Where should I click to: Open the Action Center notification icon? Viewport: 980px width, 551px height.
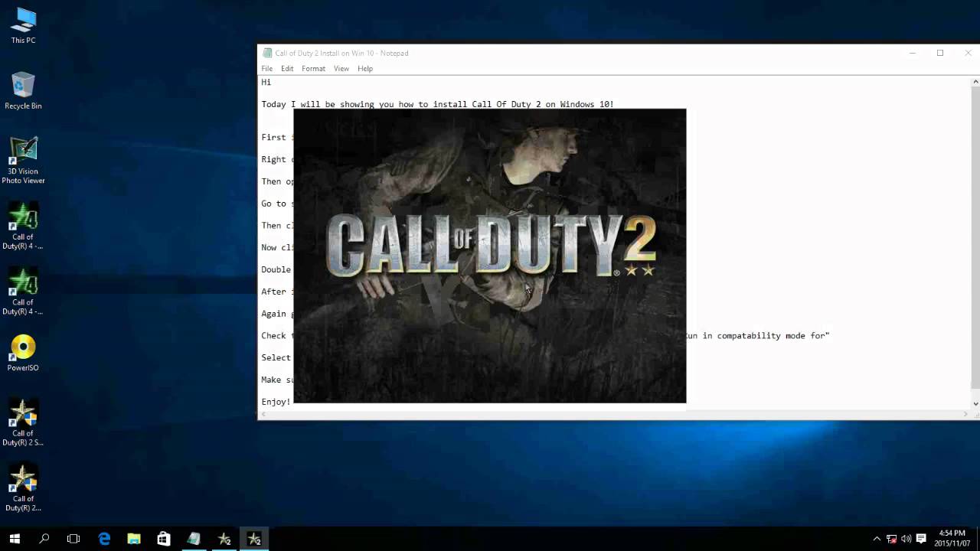921,539
